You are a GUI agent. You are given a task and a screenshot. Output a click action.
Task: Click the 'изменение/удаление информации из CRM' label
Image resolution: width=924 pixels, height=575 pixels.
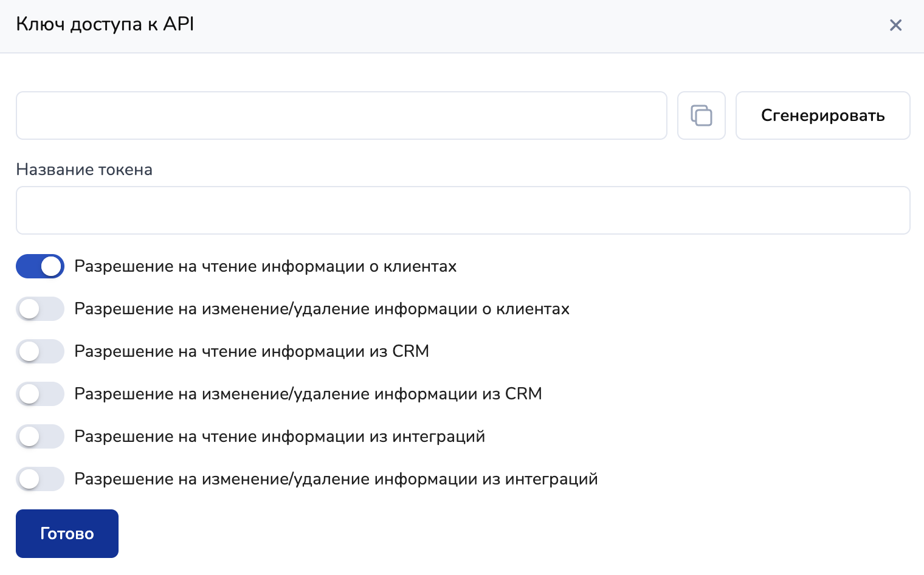[x=308, y=394]
